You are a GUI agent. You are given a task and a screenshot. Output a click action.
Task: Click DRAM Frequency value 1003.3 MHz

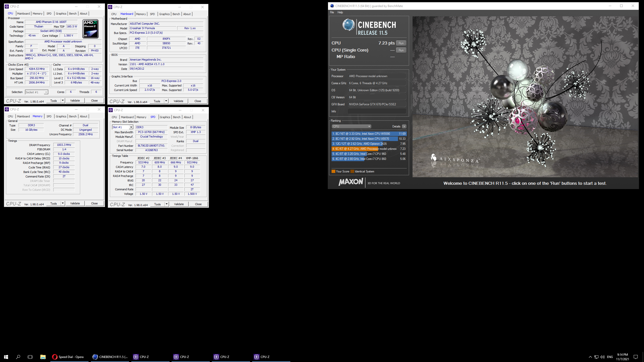tap(64, 145)
